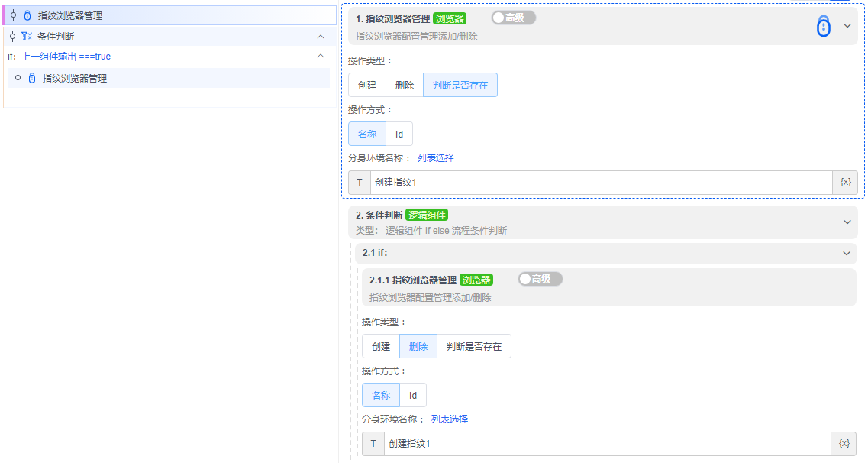The image size is (868, 463).
Task: Switch to the 创建 operation type
Action: (x=367, y=84)
